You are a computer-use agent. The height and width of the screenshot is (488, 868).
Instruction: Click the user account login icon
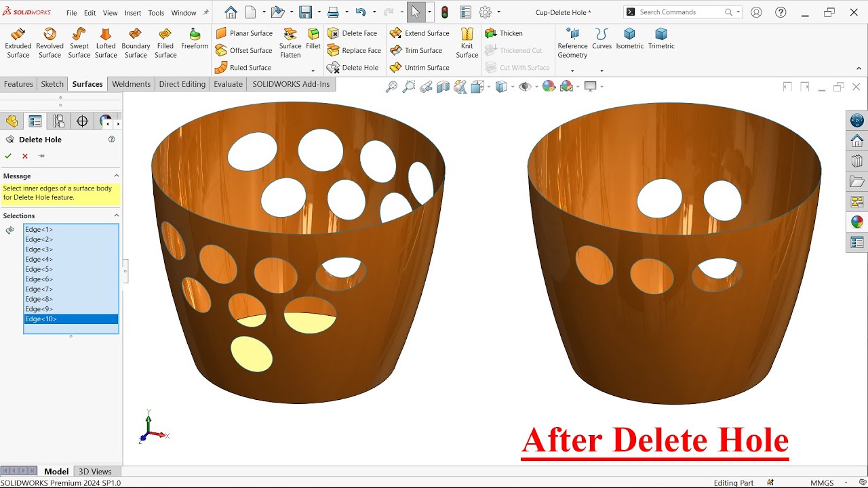(756, 12)
